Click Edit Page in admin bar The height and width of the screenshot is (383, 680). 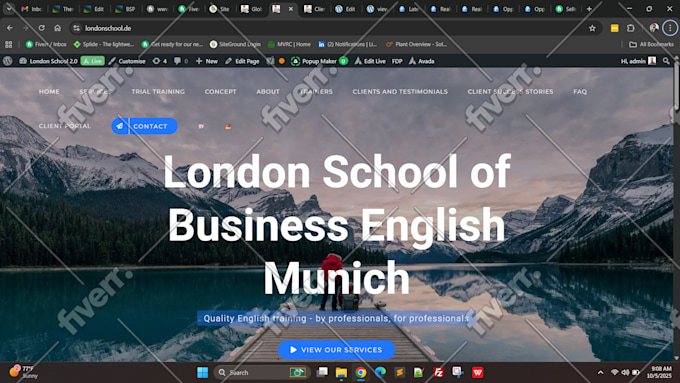(x=242, y=61)
